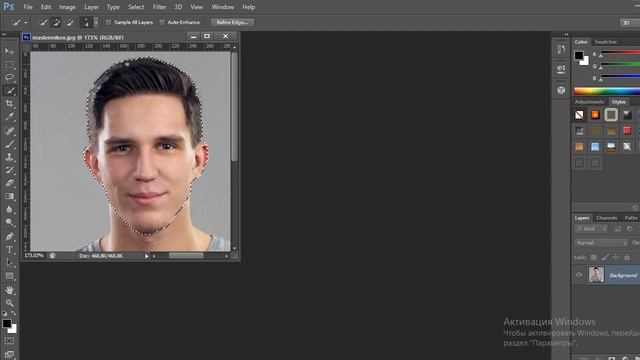Select the Gradient tool
The height and width of the screenshot is (360, 640).
point(9,196)
